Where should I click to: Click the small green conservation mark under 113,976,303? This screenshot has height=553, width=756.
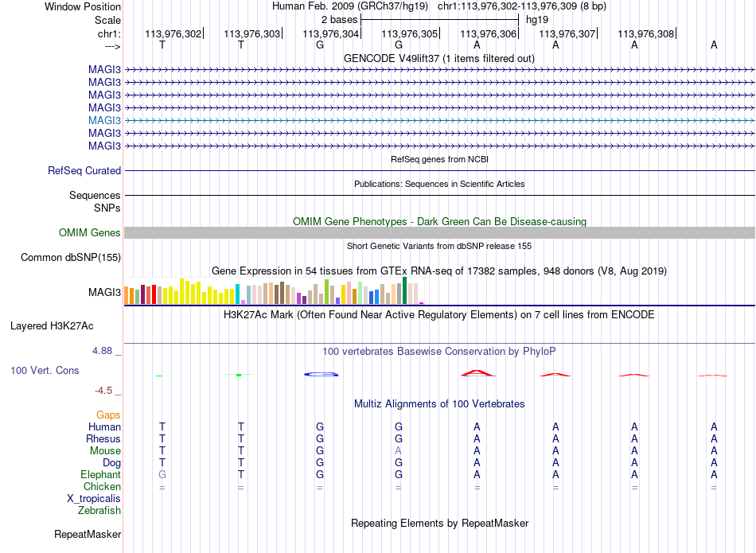coord(239,375)
